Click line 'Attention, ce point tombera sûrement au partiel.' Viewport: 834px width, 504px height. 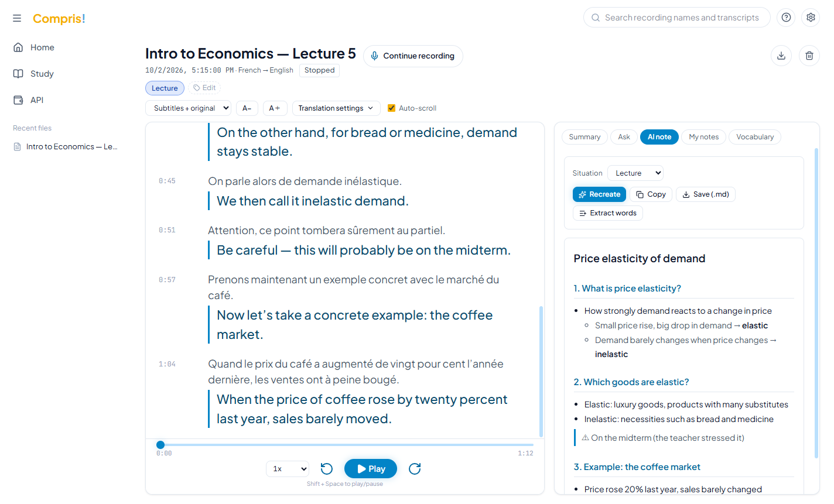[326, 231]
